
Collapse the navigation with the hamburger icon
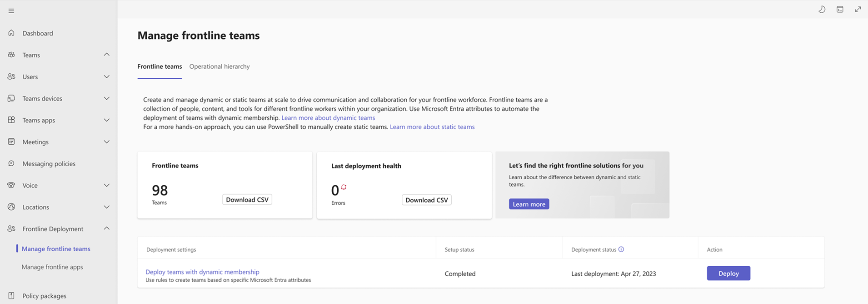(11, 11)
